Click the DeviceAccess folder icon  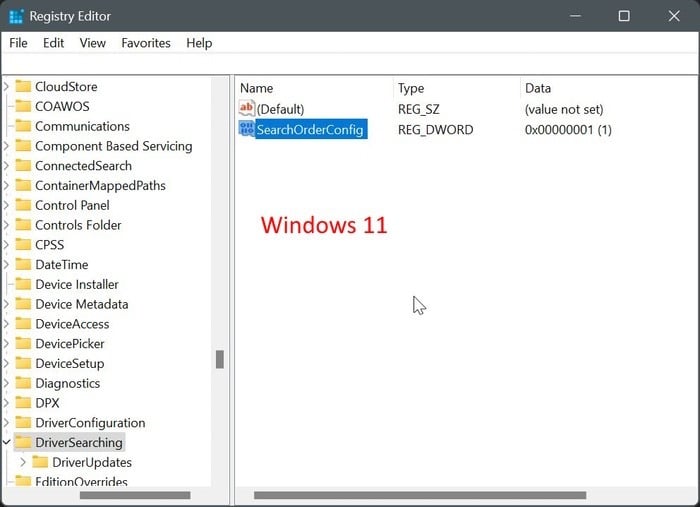(23, 324)
